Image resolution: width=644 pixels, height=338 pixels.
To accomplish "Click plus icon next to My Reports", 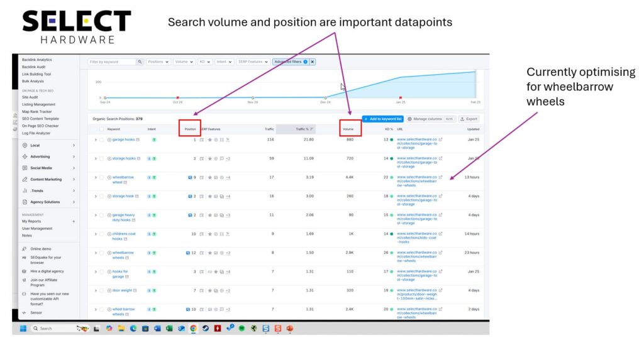I will [x=74, y=221].
